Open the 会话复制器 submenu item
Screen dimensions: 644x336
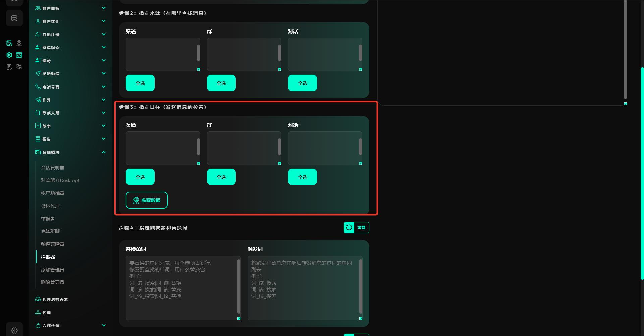click(53, 168)
